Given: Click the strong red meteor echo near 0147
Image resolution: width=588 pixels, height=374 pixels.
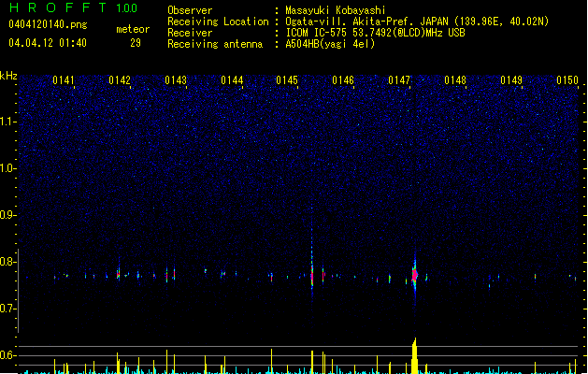Looking at the screenshot, I should 415,275.
